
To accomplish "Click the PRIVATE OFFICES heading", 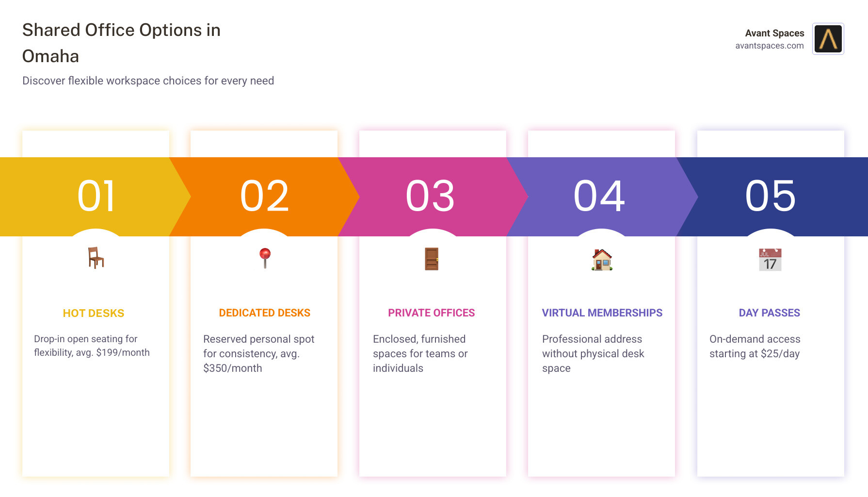I will click(432, 313).
